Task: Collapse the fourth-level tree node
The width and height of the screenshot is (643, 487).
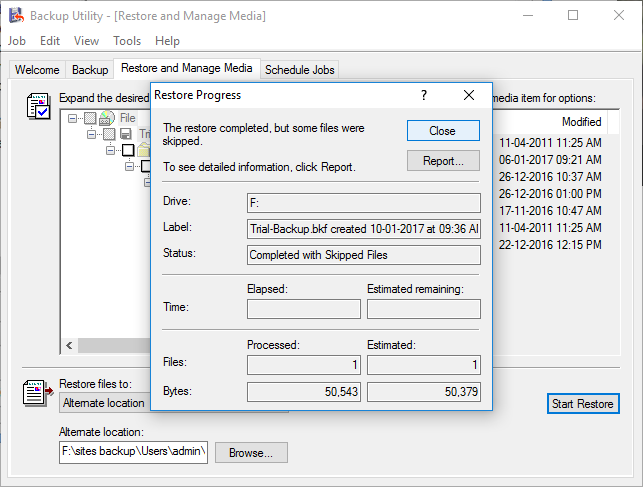Action: click(129, 166)
